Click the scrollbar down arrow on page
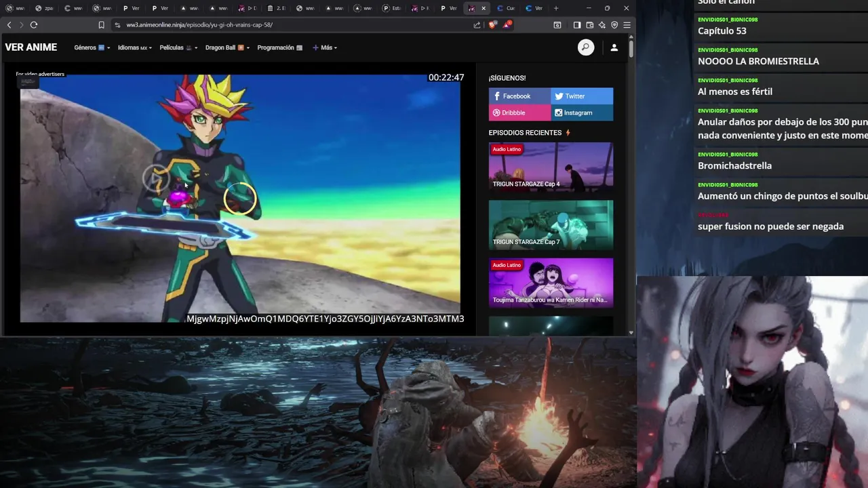 click(x=631, y=332)
